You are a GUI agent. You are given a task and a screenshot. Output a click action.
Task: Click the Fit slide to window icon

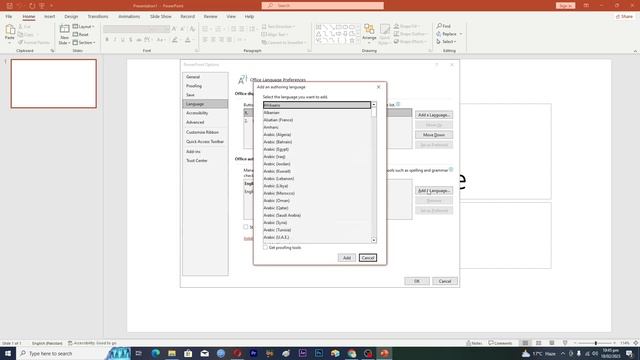636,343
